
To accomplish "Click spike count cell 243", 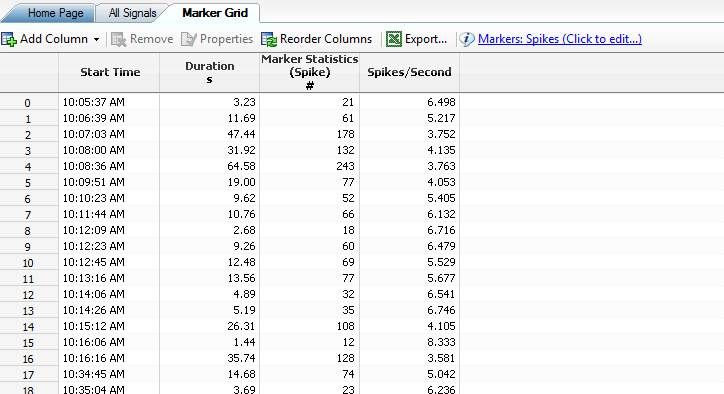I will point(345,166).
